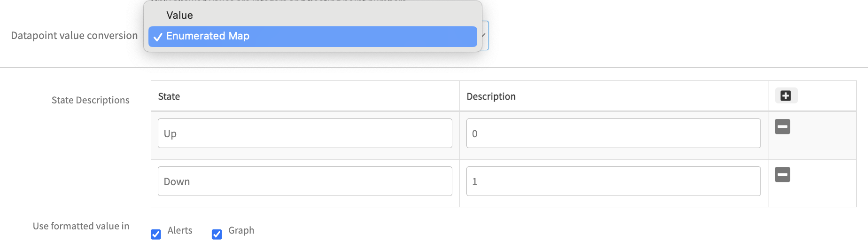Uncheck the Graph checkbox
Image resolution: width=868 pixels, height=251 pixels.
[x=217, y=234]
